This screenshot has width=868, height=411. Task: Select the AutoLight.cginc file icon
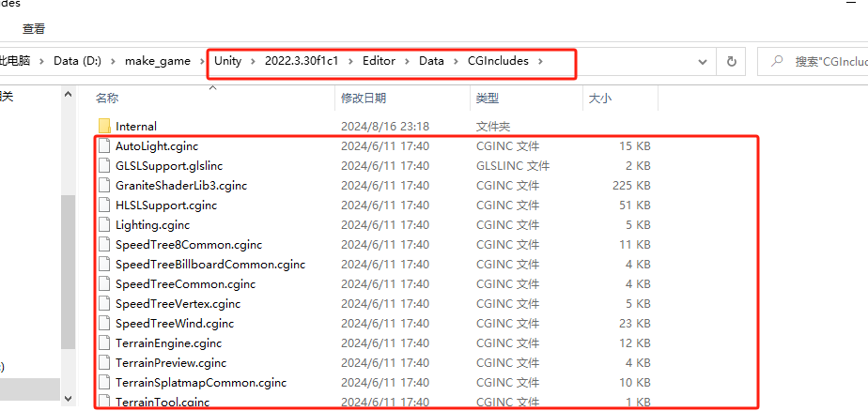click(x=104, y=146)
